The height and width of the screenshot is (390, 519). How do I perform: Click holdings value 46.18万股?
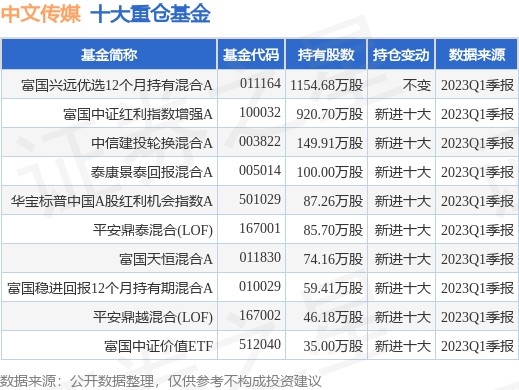(333, 317)
